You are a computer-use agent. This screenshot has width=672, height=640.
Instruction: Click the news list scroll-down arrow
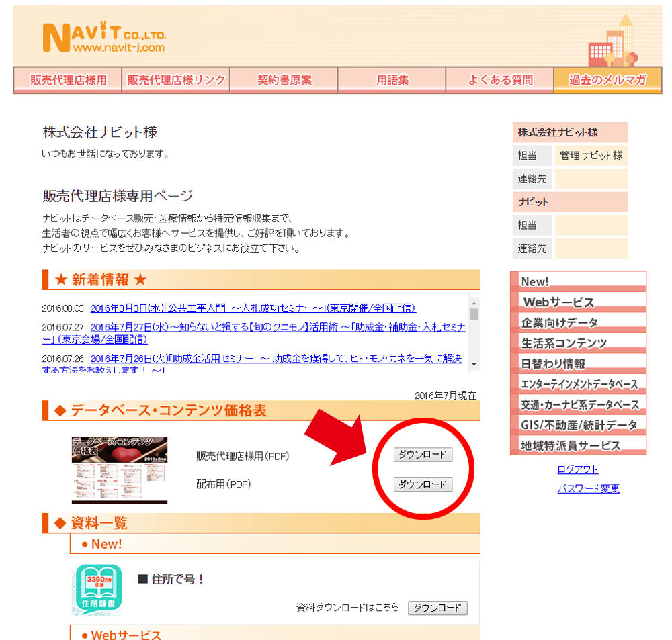click(x=474, y=364)
